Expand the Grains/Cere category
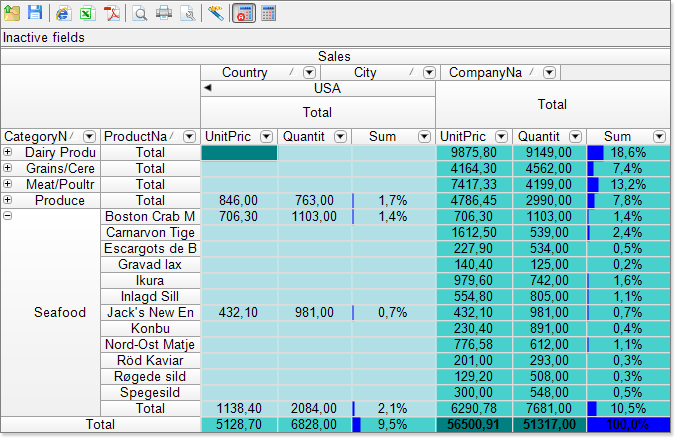The height and width of the screenshot is (438, 676). [x=7, y=168]
